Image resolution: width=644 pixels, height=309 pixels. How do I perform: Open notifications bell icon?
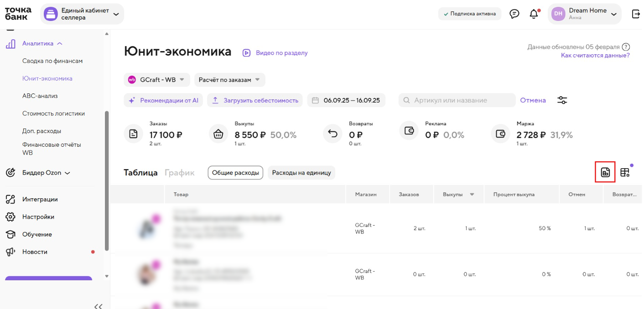coord(534,14)
